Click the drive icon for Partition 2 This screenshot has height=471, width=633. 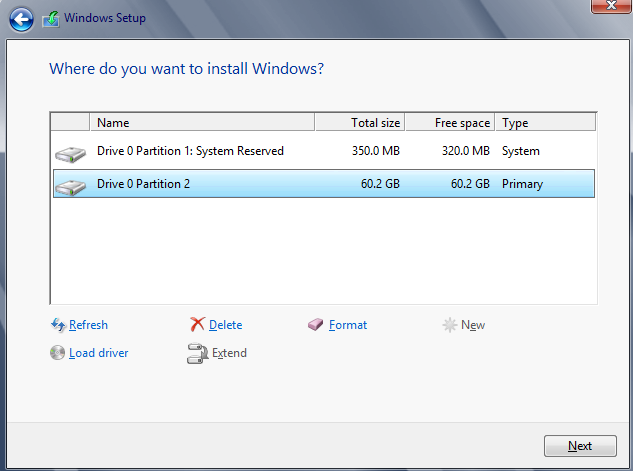[x=71, y=188]
